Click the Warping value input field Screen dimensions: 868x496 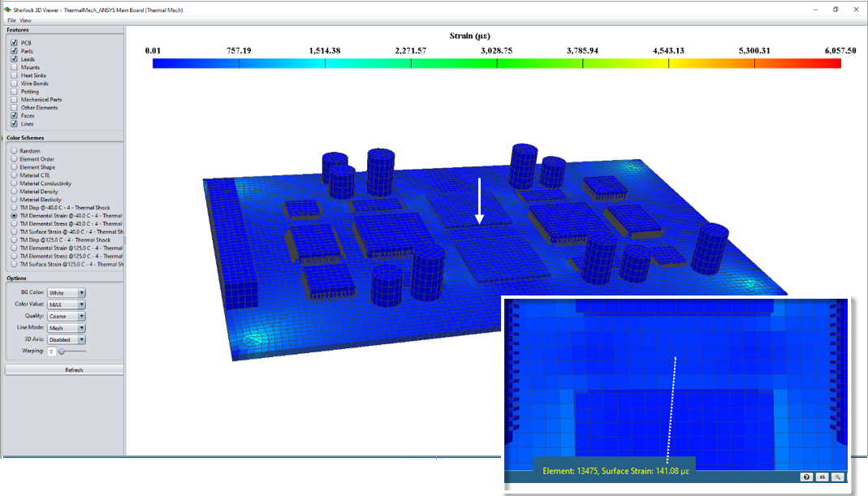pyautogui.click(x=51, y=352)
